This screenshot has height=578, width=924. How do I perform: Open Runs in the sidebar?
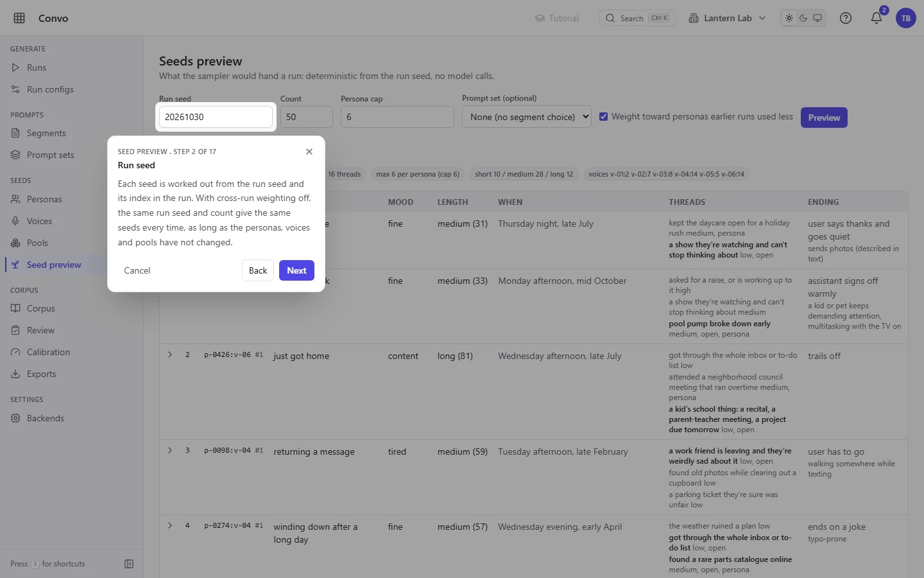coord(71,67)
